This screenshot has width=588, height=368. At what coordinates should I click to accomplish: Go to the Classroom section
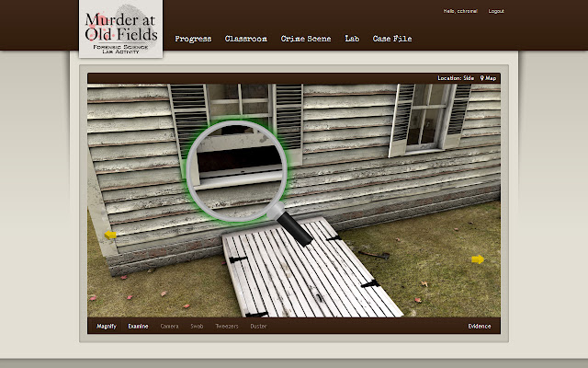(246, 39)
